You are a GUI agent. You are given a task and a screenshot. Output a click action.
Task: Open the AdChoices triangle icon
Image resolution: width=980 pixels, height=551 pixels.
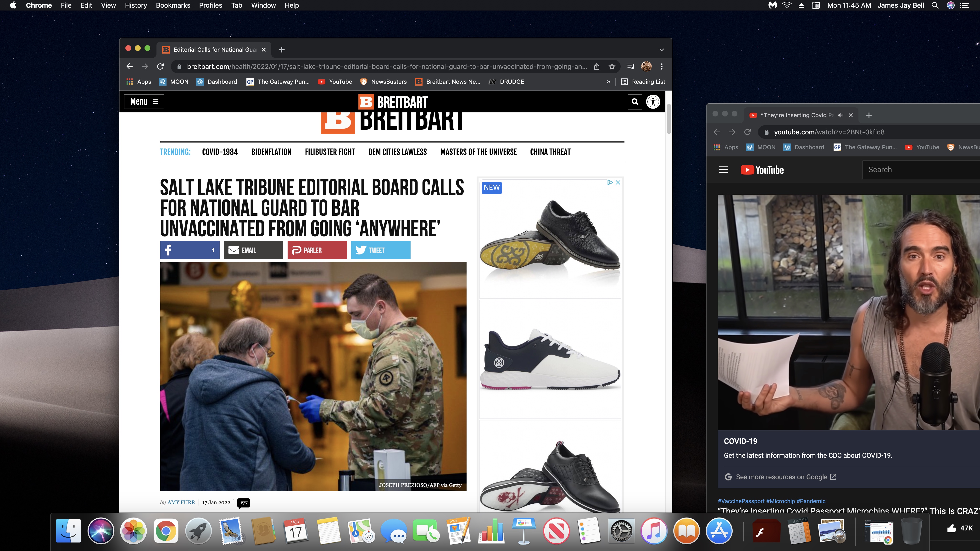click(610, 182)
